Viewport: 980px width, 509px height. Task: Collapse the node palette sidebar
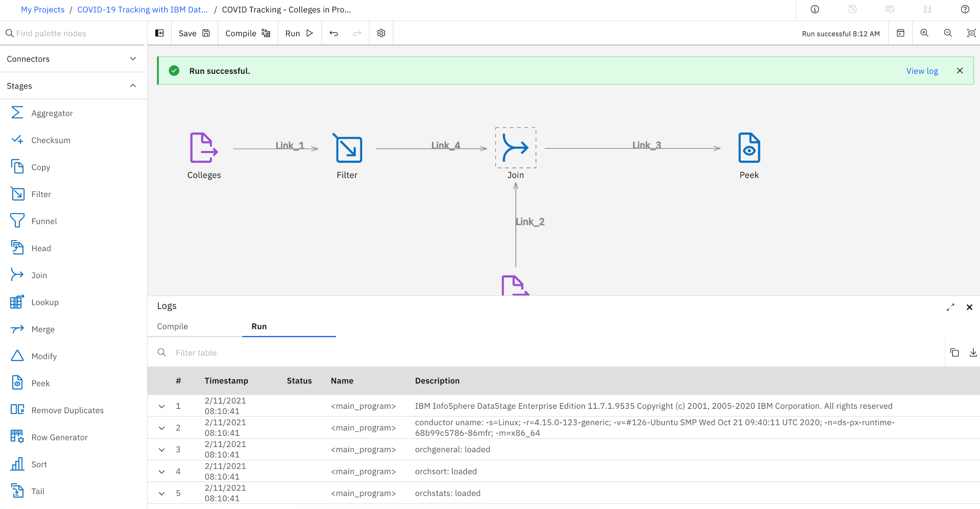click(159, 33)
